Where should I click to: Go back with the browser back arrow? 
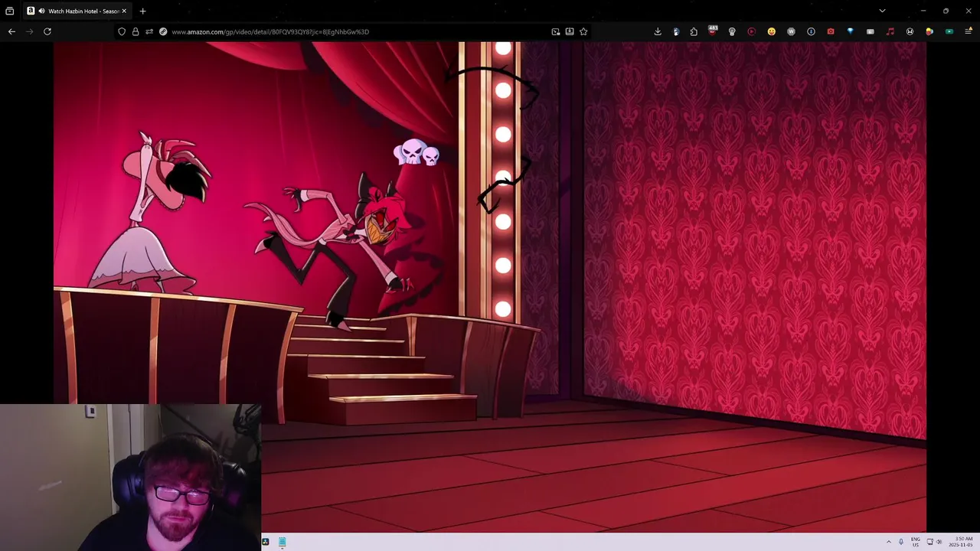click(11, 31)
